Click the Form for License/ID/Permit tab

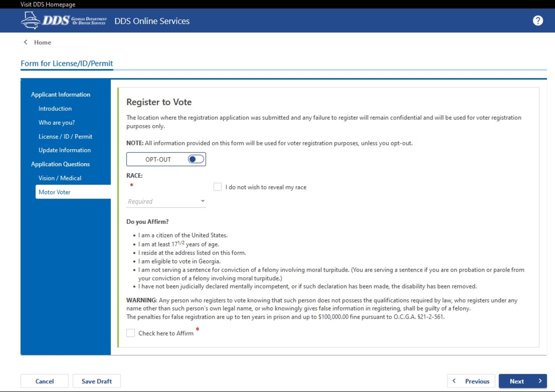point(67,63)
